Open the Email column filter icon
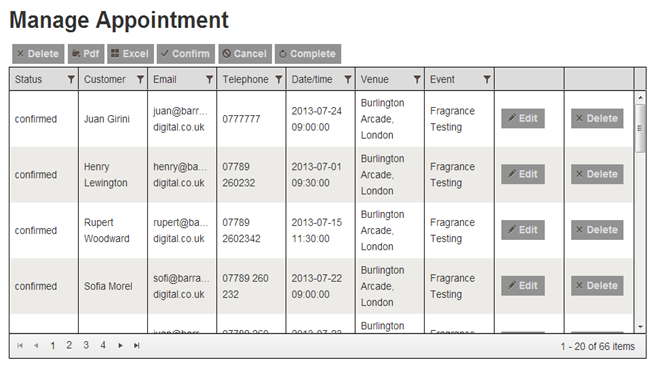Viewport: 654px width, 369px height. coord(209,79)
